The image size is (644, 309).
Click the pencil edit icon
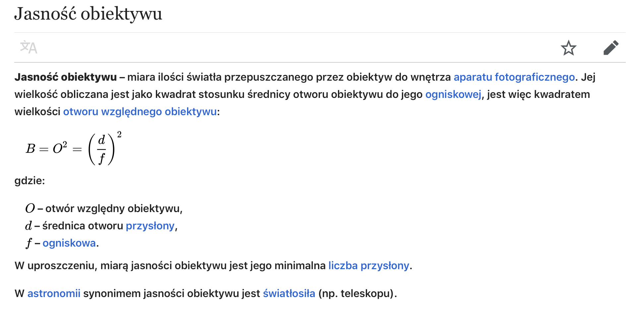[611, 48]
